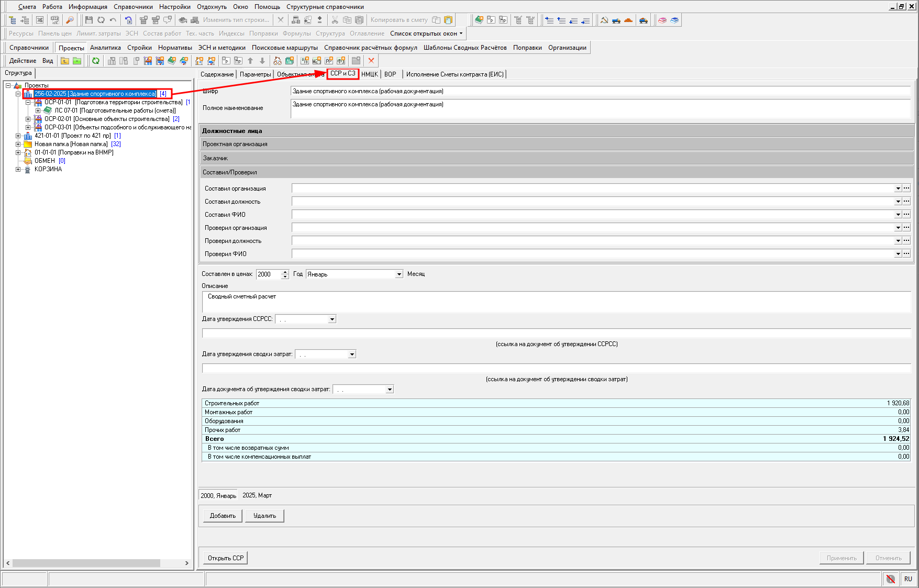Click the save floppy disk icon
The height and width of the screenshot is (588, 919).
point(88,20)
